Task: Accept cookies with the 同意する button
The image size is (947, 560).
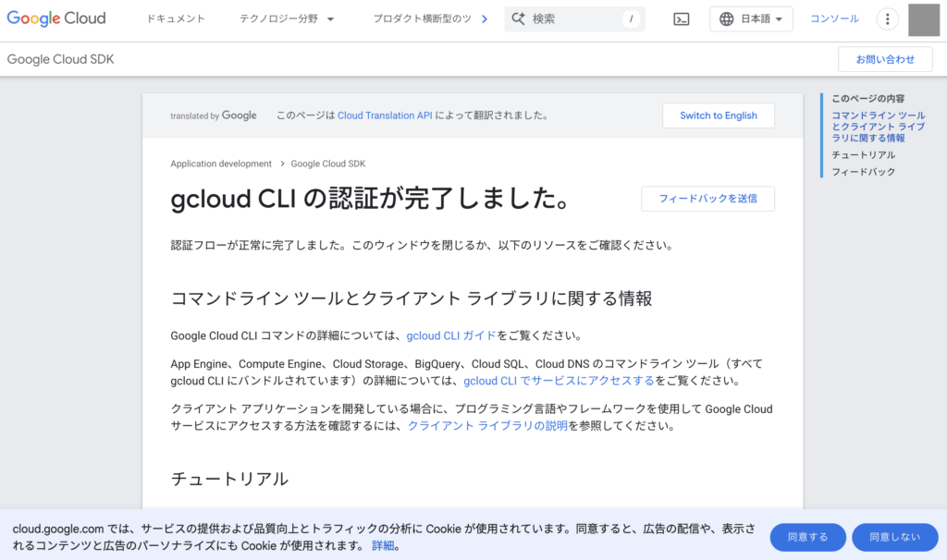Action: coord(807,537)
